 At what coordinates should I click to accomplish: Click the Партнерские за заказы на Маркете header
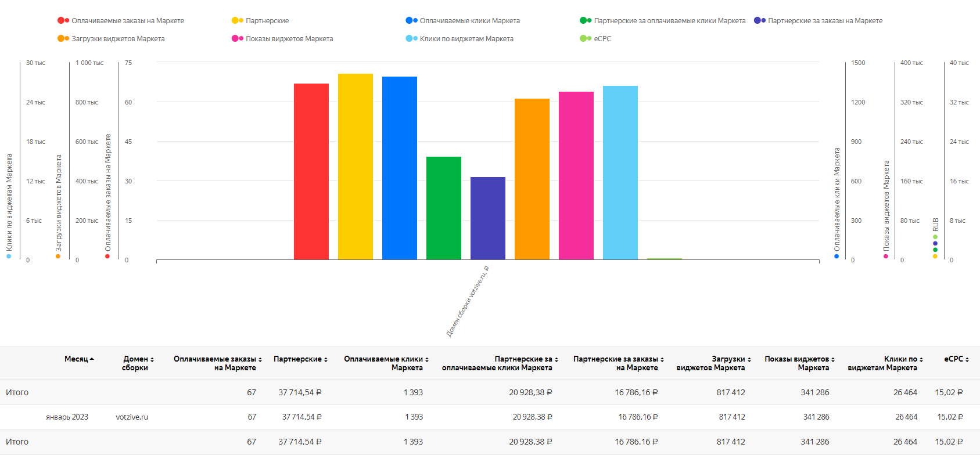(x=615, y=363)
